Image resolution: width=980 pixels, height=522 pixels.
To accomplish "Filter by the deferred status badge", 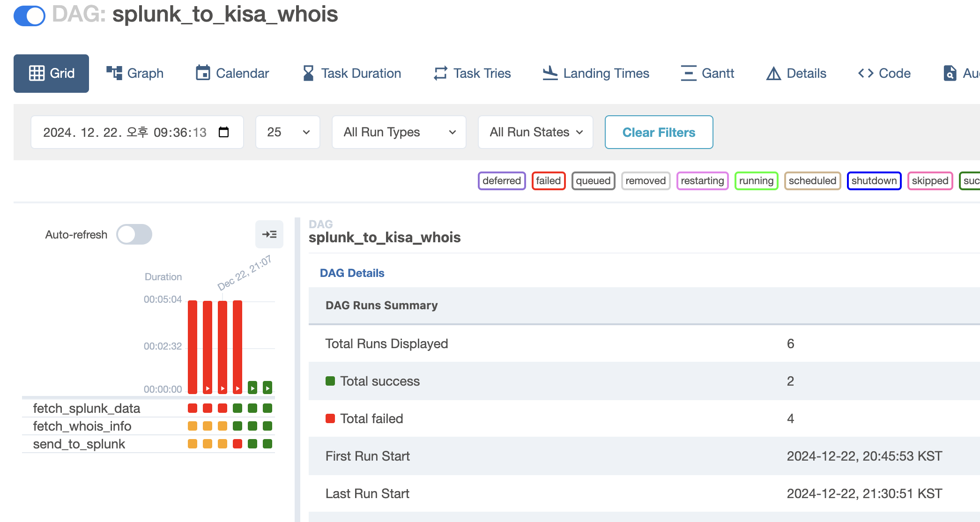I will pos(502,181).
